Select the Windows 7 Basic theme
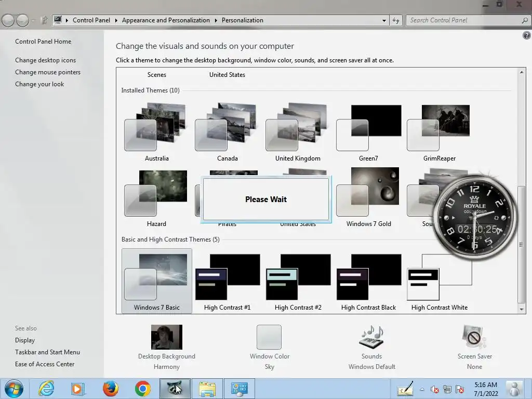The height and width of the screenshot is (399, 532). [x=156, y=281]
